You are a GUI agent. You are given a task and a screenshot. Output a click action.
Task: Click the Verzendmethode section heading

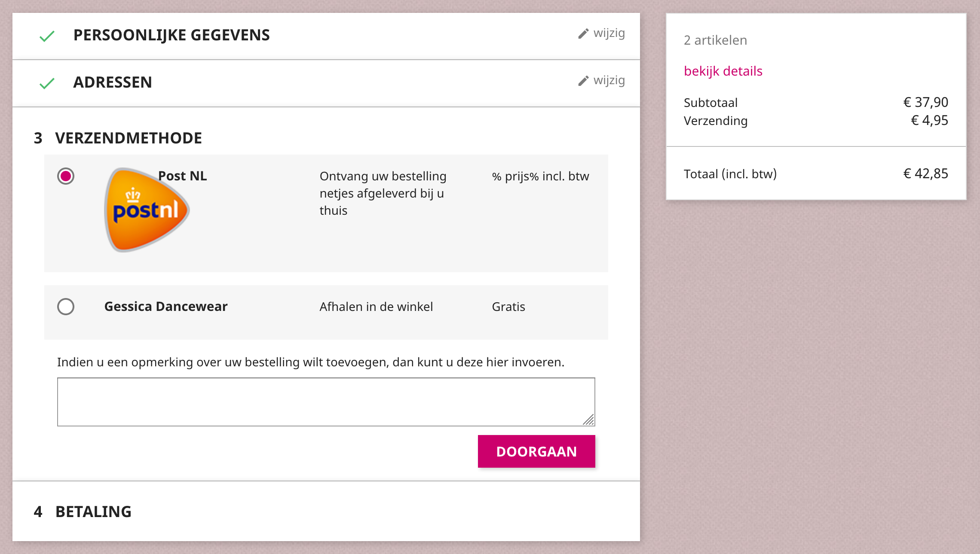(129, 138)
